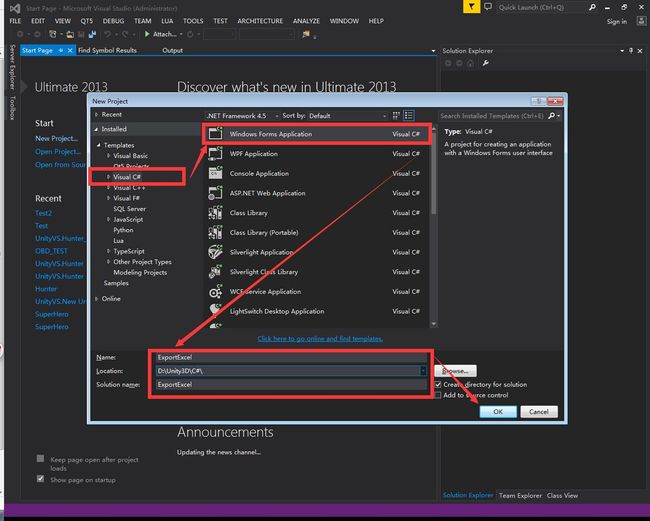Click the project Name input field
Screen dimensions: 650x521
(291, 357)
